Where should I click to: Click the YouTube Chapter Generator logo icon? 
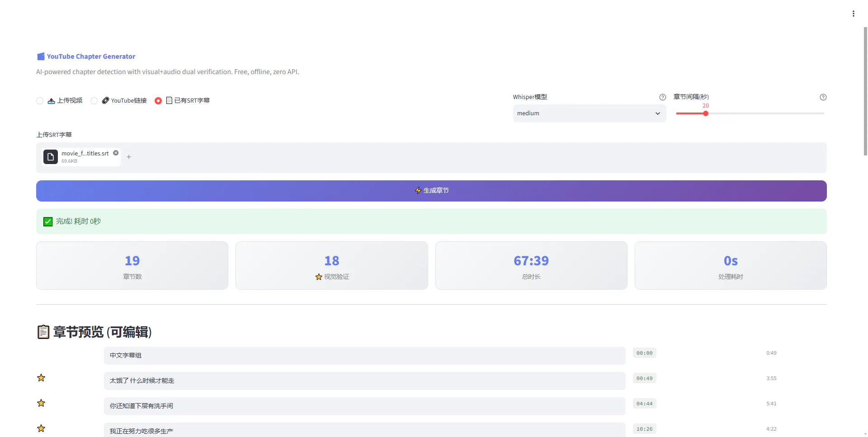point(41,56)
